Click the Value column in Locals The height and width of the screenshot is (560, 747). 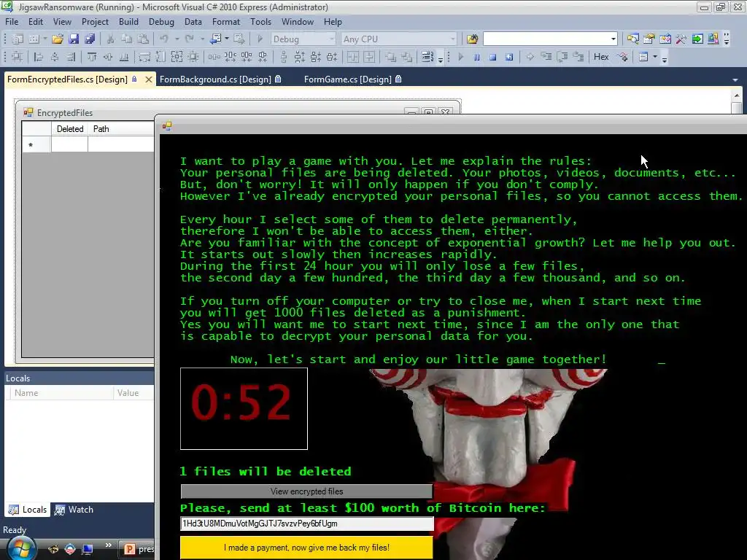134,393
